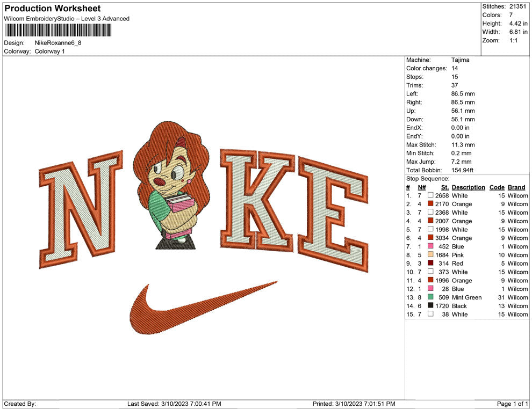Viewport: 532px width, 409px height.
Task: Click the Zoom value '1:1'
Action: coord(513,40)
